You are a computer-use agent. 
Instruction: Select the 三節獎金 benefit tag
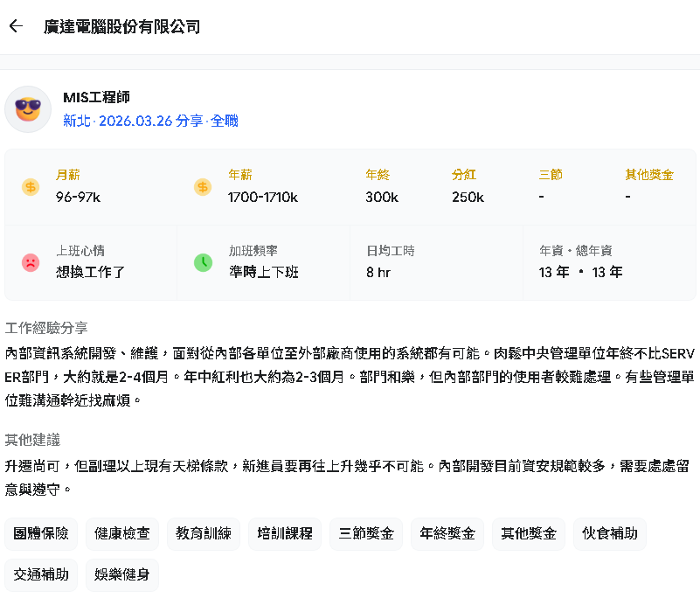[366, 533]
